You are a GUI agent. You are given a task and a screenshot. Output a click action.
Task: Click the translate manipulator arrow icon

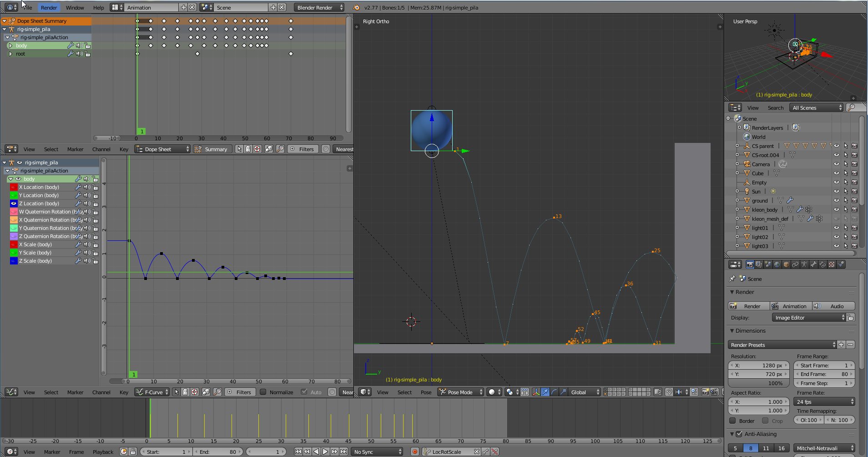point(545,392)
